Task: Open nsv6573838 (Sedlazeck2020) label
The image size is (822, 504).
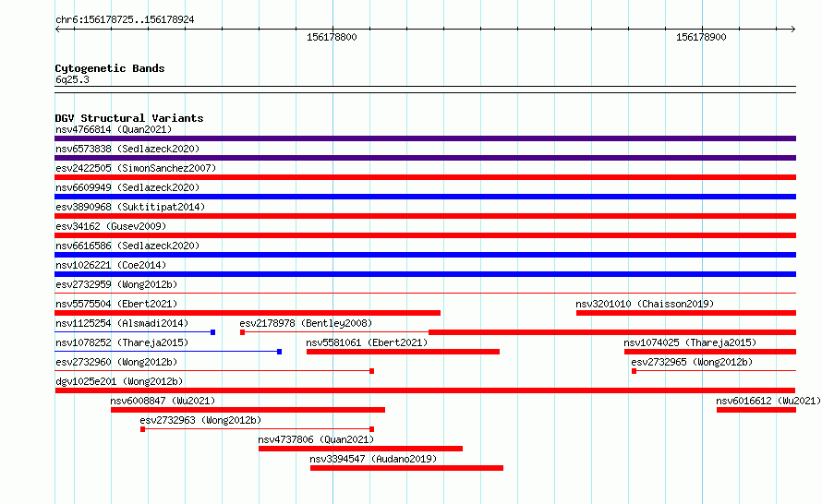Action: point(127,149)
